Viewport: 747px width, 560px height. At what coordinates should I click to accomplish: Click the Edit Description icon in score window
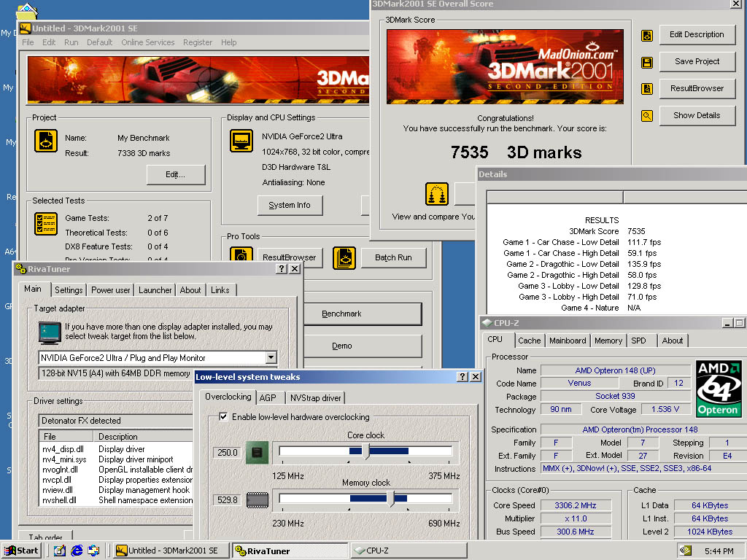click(x=647, y=35)
